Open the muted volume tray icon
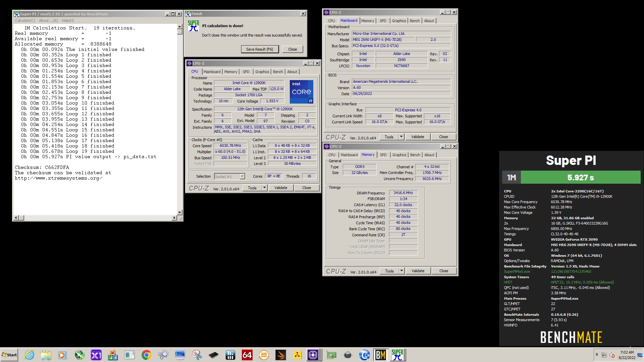 pos(612,355)
